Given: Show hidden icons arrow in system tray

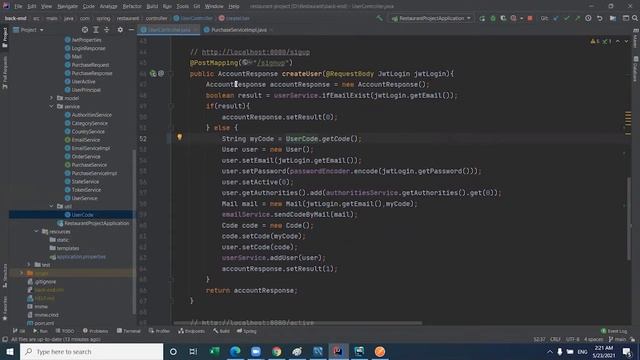Looking at the screenshot, I should pyautogui.click(x=550, y=351).
